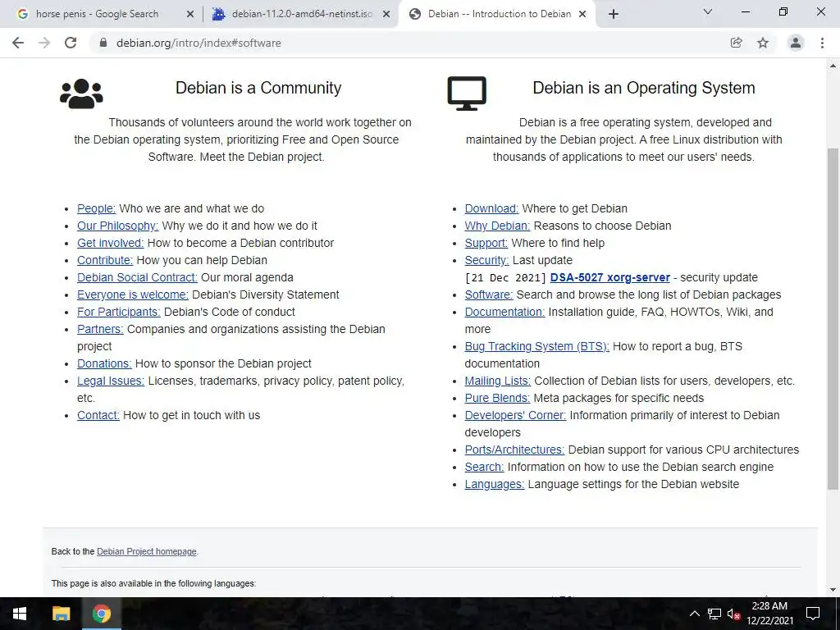Open the Download link

(492, 208)
